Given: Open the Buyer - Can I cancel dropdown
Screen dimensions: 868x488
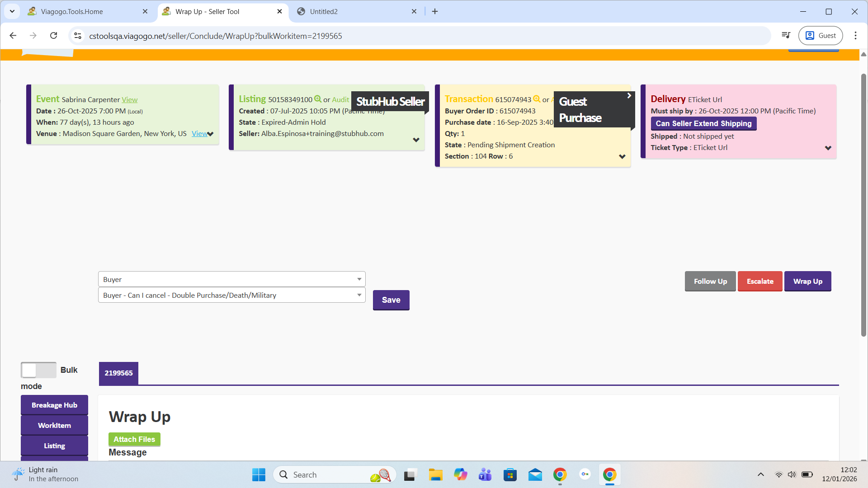Looking at the screenshot, I should [x=231, y=295].
